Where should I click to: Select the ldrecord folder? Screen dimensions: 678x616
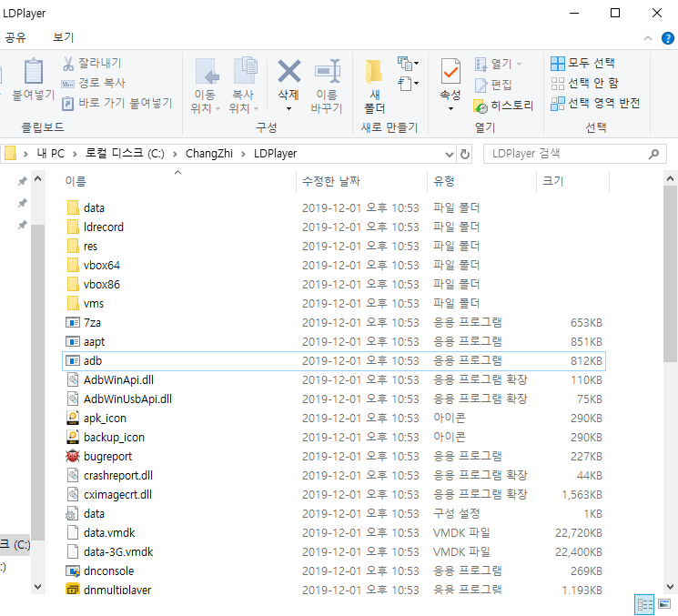96,227
